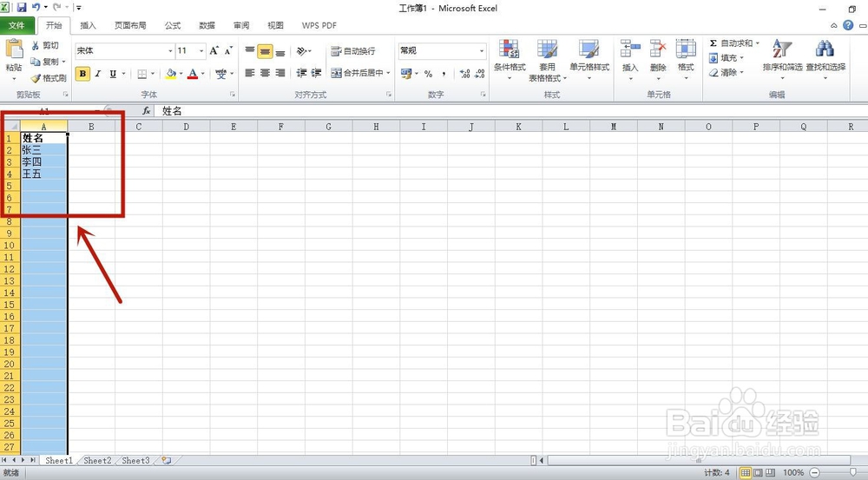Apply the yellow fill color bucket
The image size is (868, 480).
point(170,73)
